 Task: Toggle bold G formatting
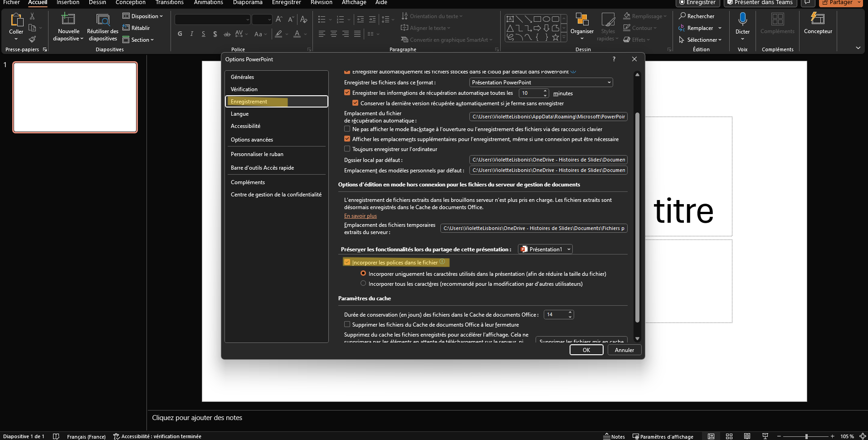(180, 34)
